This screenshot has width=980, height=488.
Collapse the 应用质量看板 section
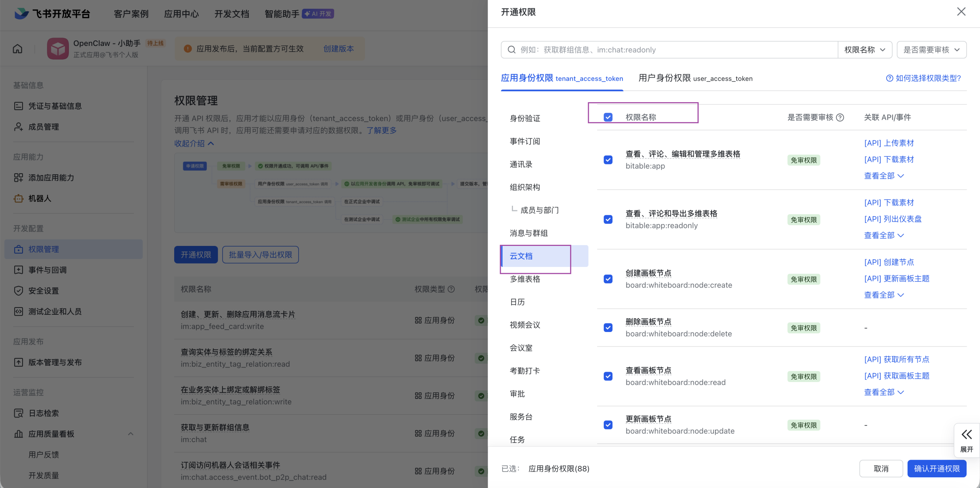coord(131,434)
